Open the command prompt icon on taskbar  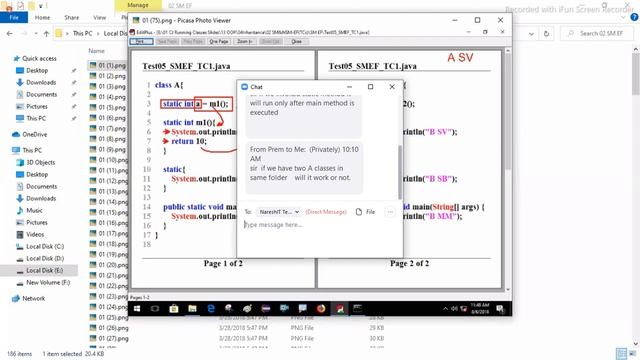pos(358,309)
